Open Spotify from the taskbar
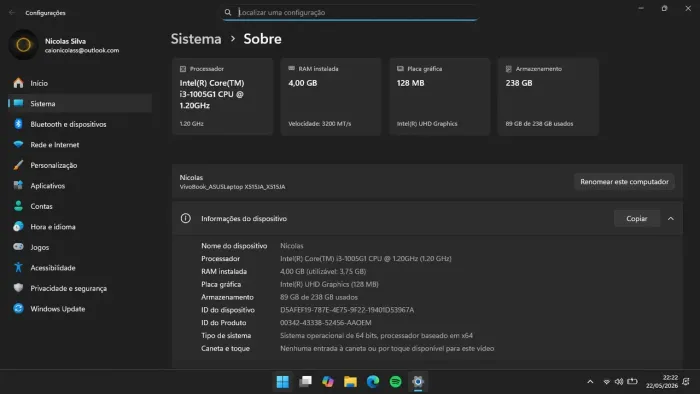 point(396,382)
